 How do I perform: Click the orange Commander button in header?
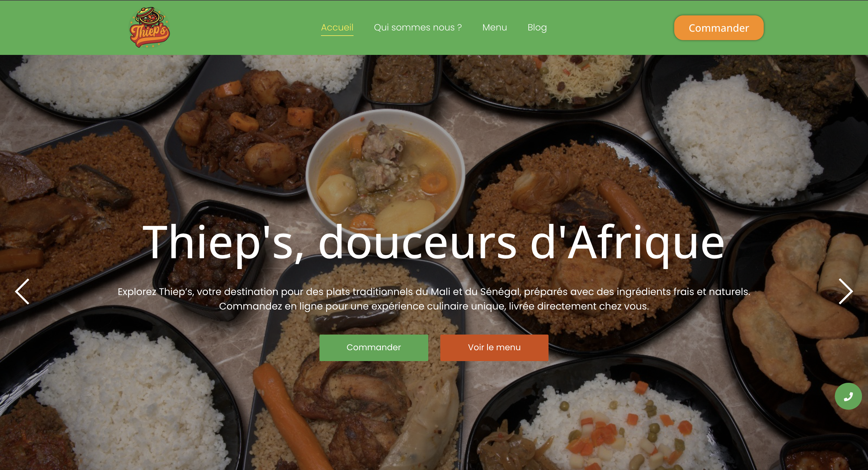[719, 28]
